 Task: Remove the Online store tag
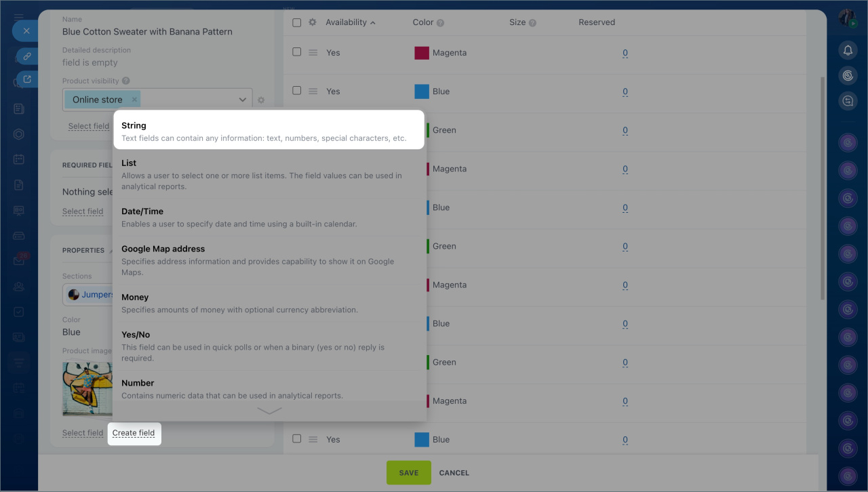click(134, 100)
